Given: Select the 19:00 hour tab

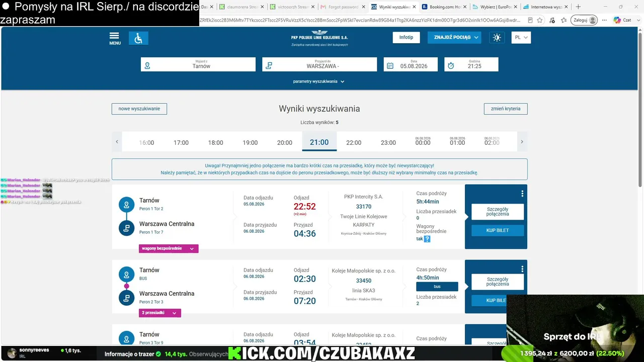Looking at the screenshot, I should [250, 142].
